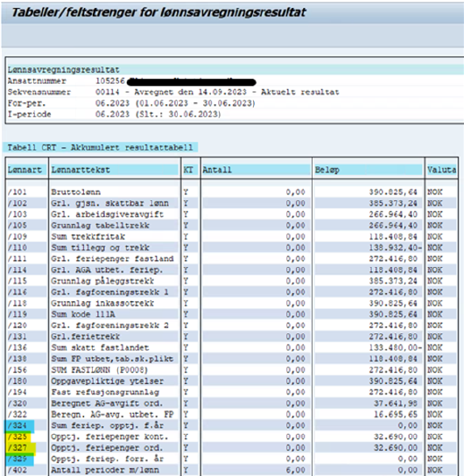
Task: Select 'Grl. AGA utbet. feriep.' text
Action: pyautogui.click(x=107, y=269)
